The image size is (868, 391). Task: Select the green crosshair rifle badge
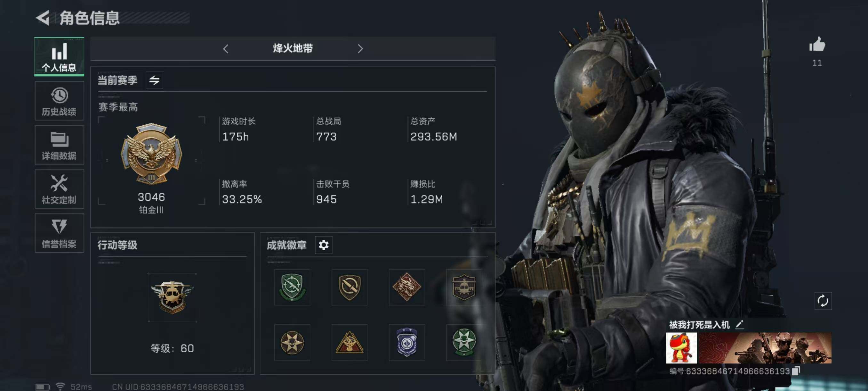[292, 287]
